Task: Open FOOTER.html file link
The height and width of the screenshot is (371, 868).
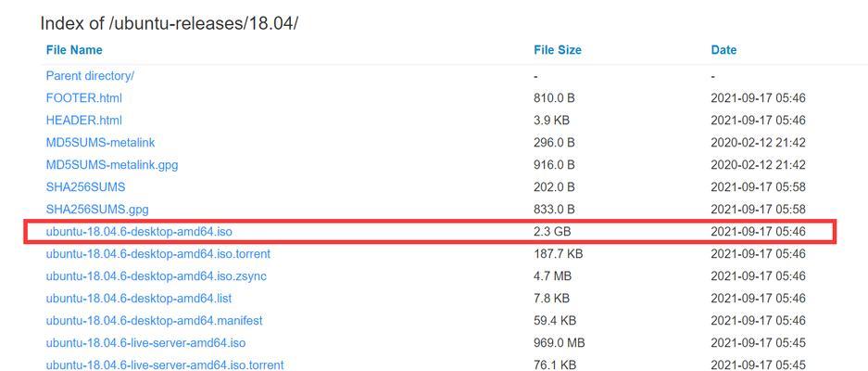Action: (84, 98)
